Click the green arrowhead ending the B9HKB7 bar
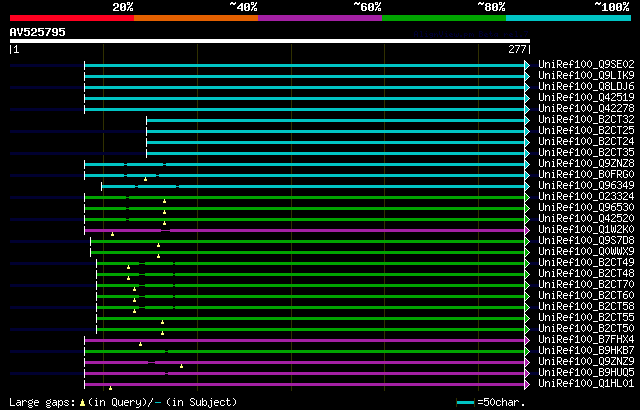Viewport: 640px width, 410px height. click(527, 351)
